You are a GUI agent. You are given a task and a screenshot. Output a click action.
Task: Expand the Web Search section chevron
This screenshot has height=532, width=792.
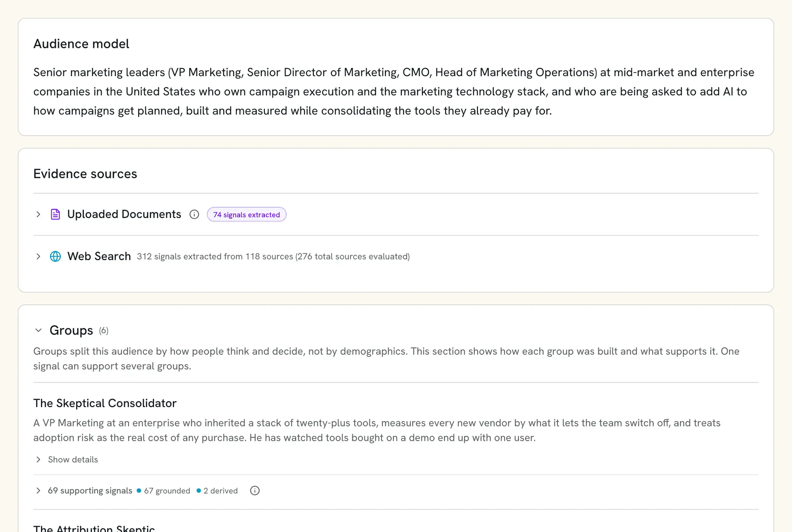coord(38,256)
